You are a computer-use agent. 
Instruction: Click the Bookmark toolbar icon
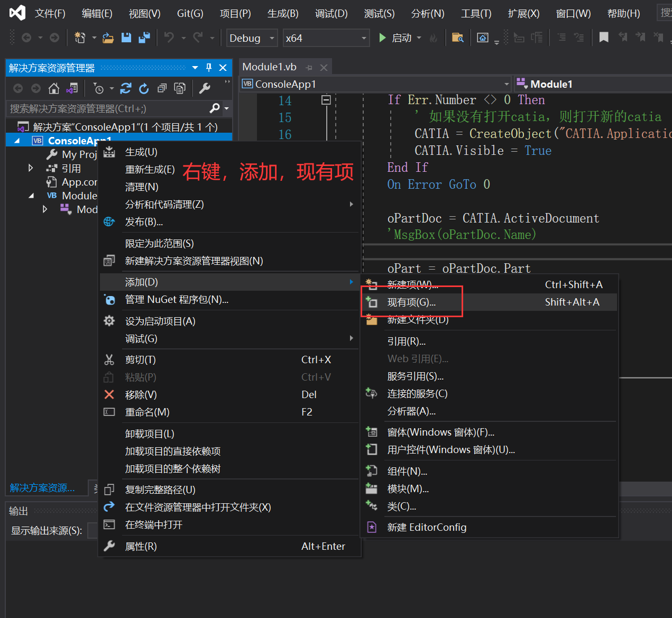pyautogui.click(x=604, y=37)
